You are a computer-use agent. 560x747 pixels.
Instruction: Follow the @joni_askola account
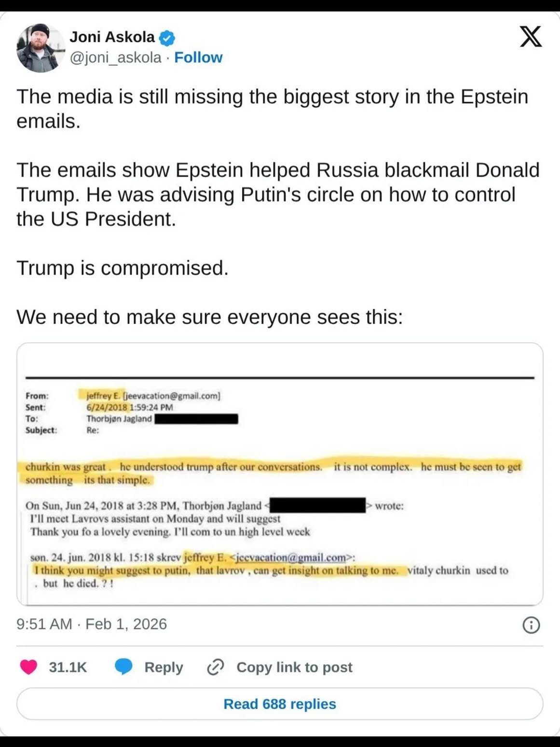[x=198, y=57]
